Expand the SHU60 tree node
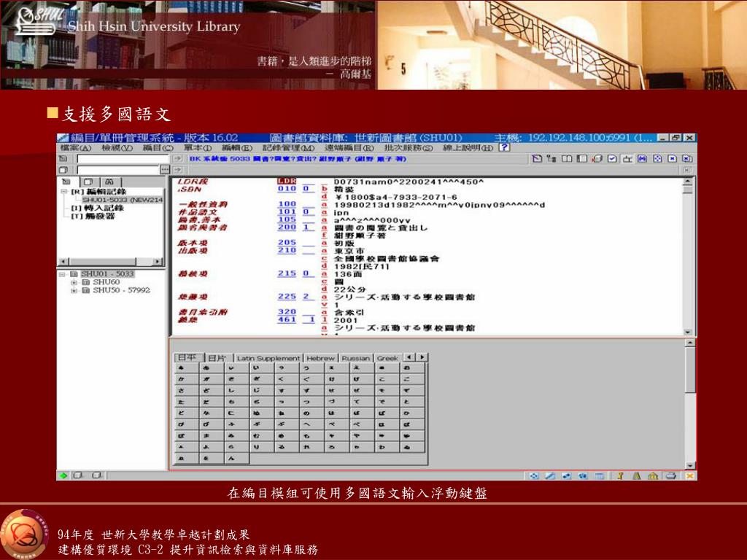The height and width of the screenshot is (560, 747). tap(74, 282)
